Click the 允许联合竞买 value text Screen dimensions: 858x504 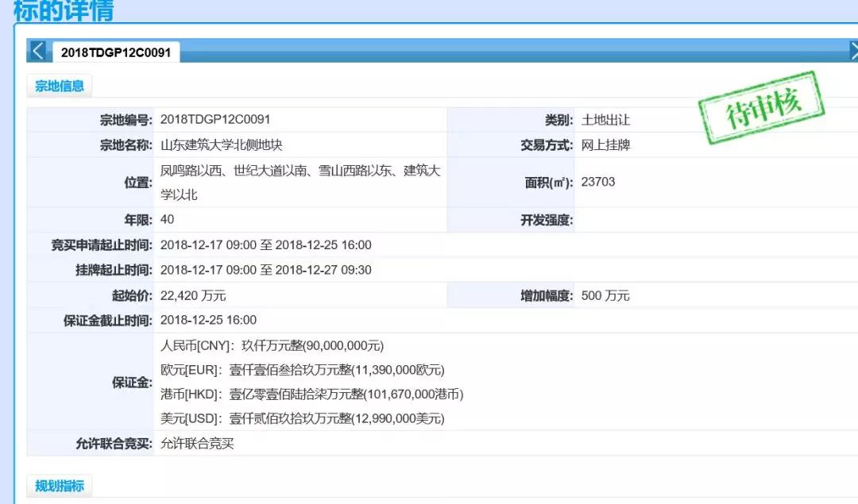click(x=197, y=444)
